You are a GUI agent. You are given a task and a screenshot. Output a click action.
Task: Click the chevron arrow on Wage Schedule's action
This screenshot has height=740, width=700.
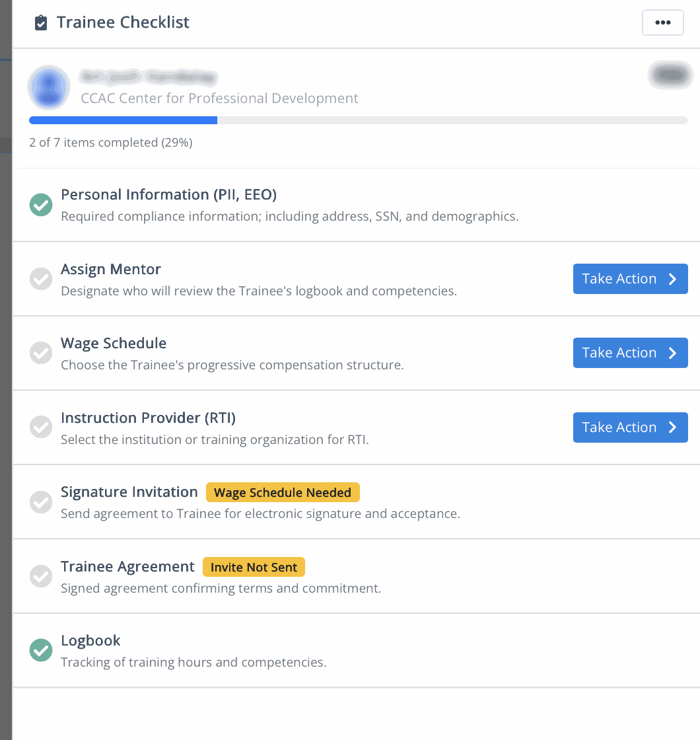pyautogui.click(x=674, y=352)
